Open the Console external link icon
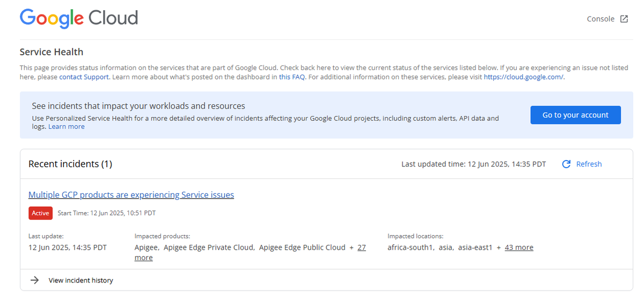644x297 pixels. point(624,19)
